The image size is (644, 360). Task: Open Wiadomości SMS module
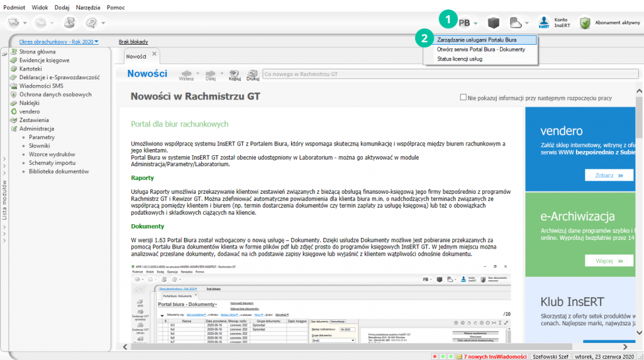(41, 86)
